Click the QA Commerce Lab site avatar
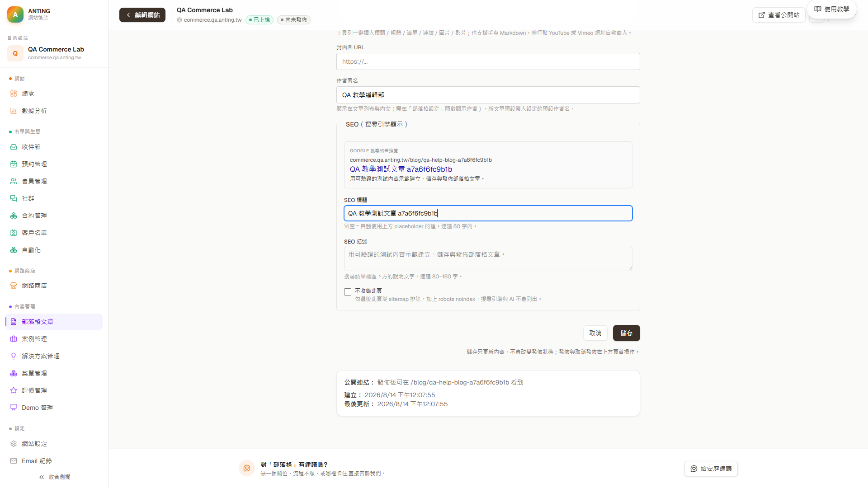Image resolution: width=868 pixels, height=488 pixels. pos(15,53)
